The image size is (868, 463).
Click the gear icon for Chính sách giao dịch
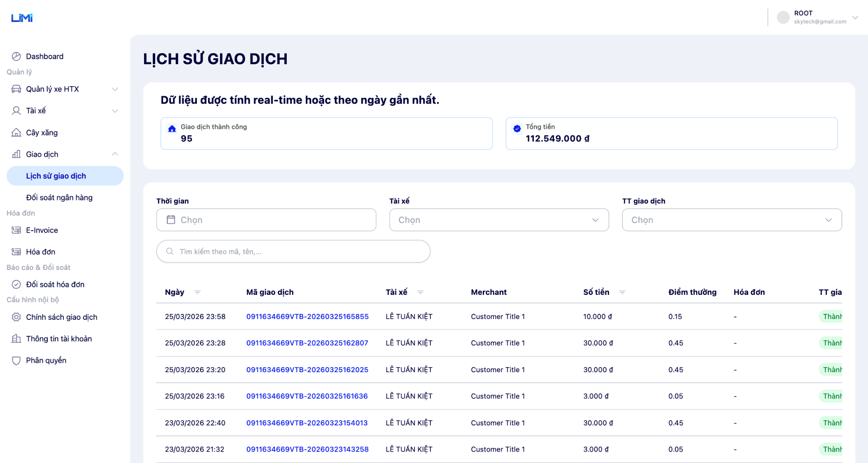coord(16,317)
